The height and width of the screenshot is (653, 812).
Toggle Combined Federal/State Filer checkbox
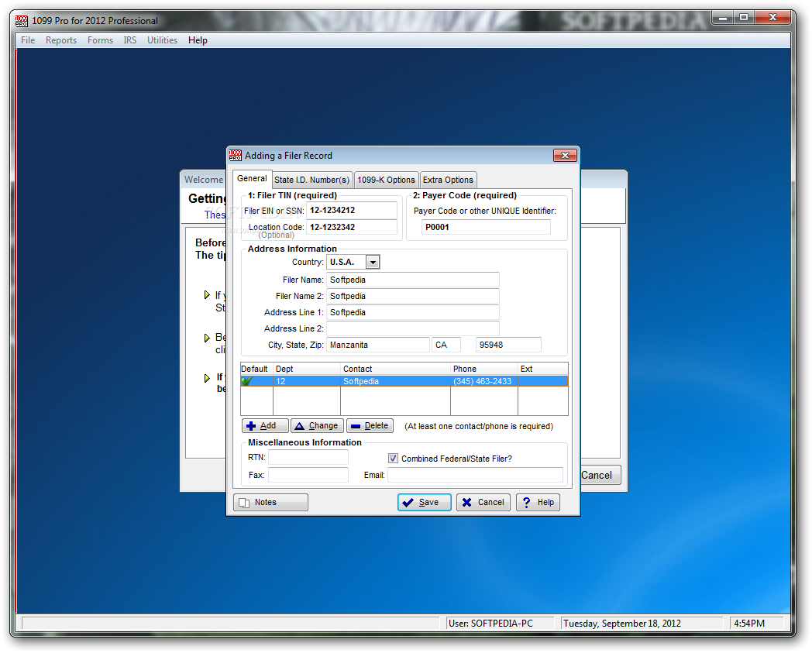click(x=393, y=459)
